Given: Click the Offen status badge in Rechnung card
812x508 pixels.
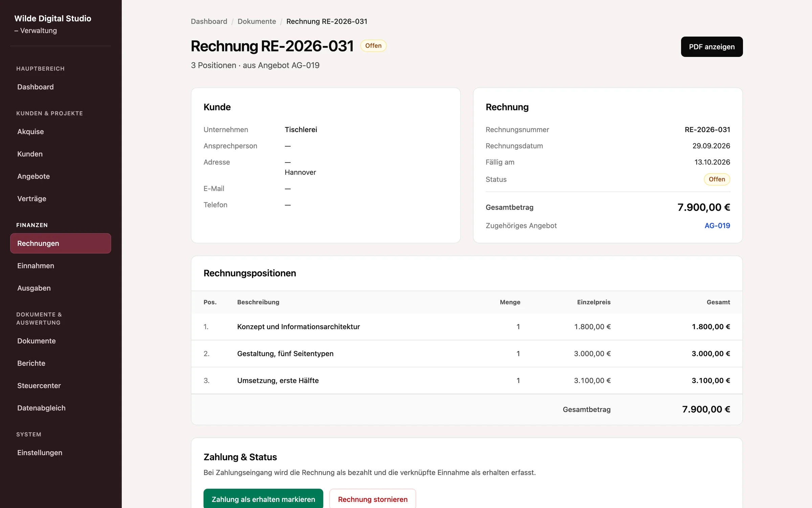Looking at the screenshot, I should tap(717, 179).
